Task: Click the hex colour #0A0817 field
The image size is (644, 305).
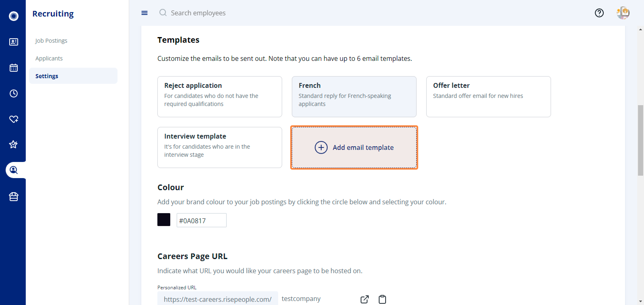Action: [x=201, y=220]
